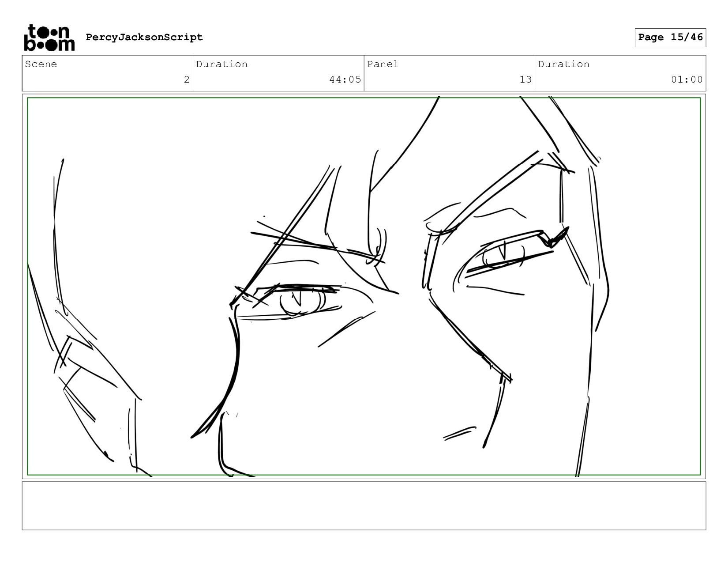The height and width of the screenshot is (563, 728).
Task: Select scene number value 2
Action: pos(187,79)
